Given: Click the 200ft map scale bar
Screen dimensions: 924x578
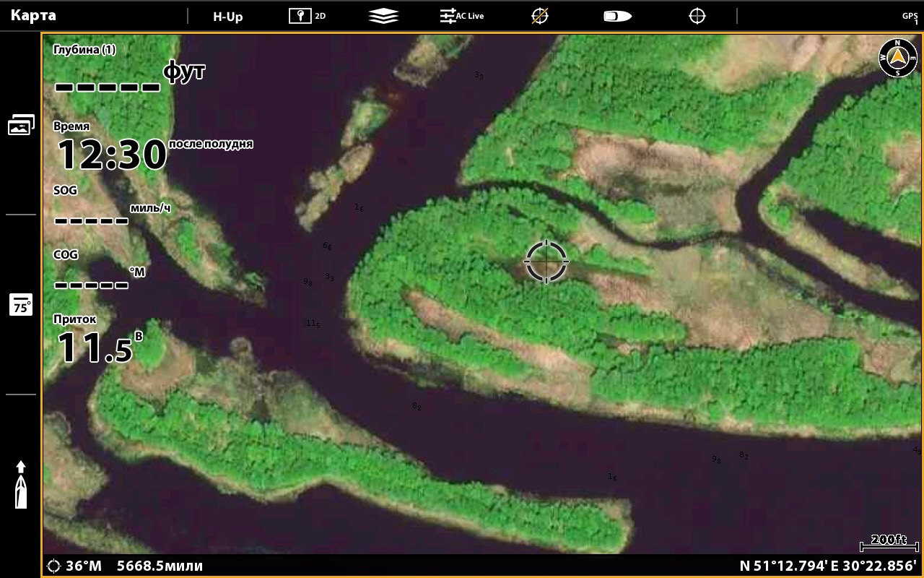Looking at the screenshot, I should [x=888, y=541].
